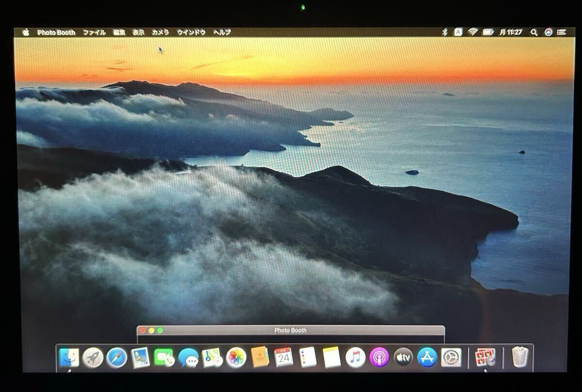Screen dimensions: 582x392
Task: Open Finder from the Dock
Action: [x=69, y=358]
